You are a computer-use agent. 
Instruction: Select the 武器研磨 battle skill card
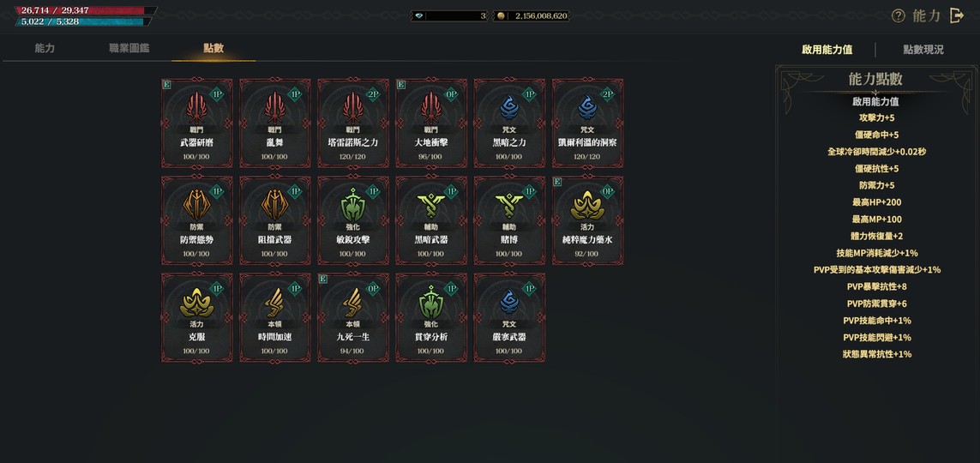[x=197, y=123]
